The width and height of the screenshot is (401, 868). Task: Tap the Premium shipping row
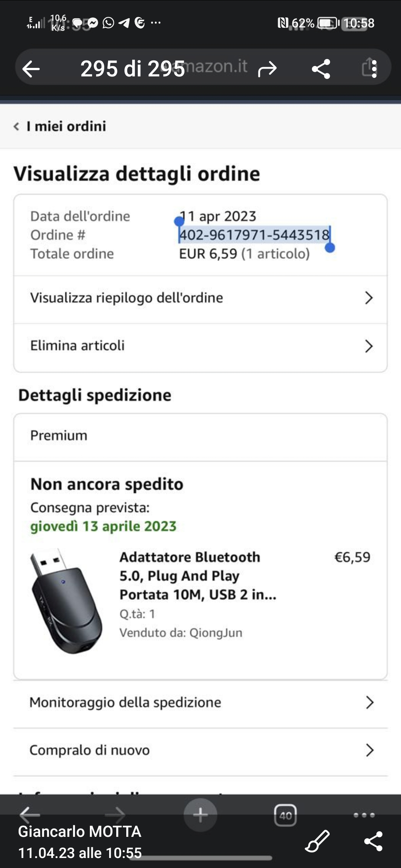click(x=200, y=436)
